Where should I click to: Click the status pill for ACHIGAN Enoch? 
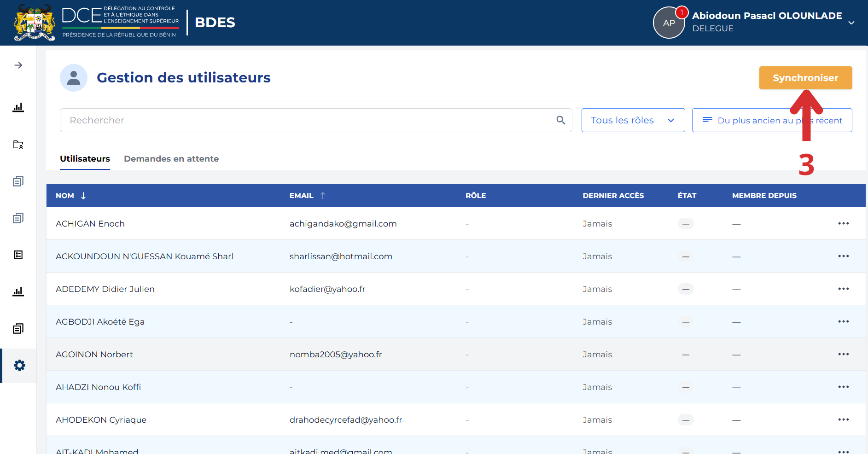686,224
